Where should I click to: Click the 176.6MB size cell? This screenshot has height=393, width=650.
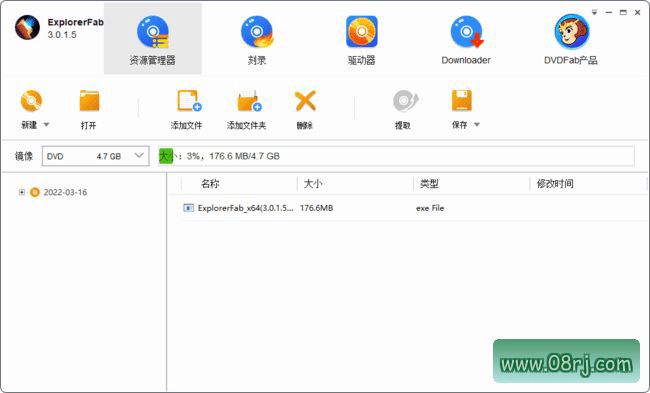pos(316,208)
